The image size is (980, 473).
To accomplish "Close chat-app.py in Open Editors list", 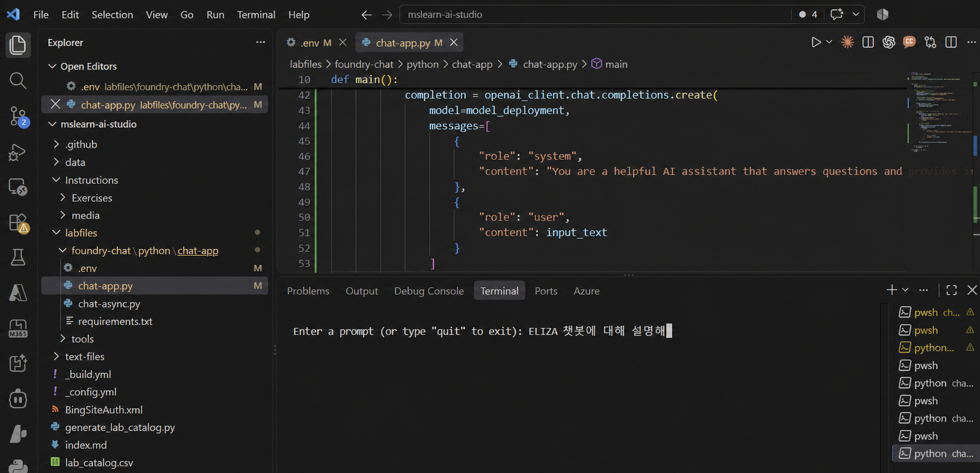I will 55,104.
